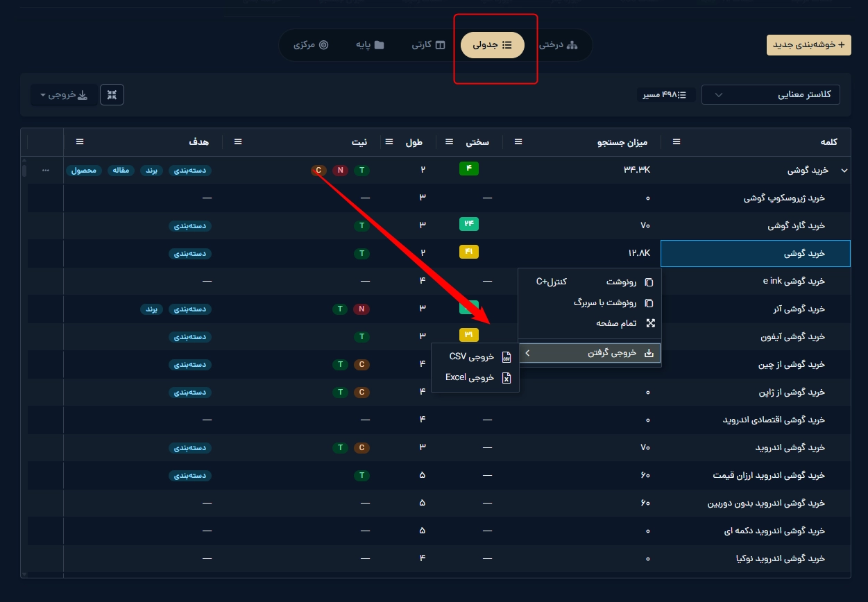Screen dimensions: 868x602
Task: Choose رونوشت from the context menu
Action: (590, 282)
